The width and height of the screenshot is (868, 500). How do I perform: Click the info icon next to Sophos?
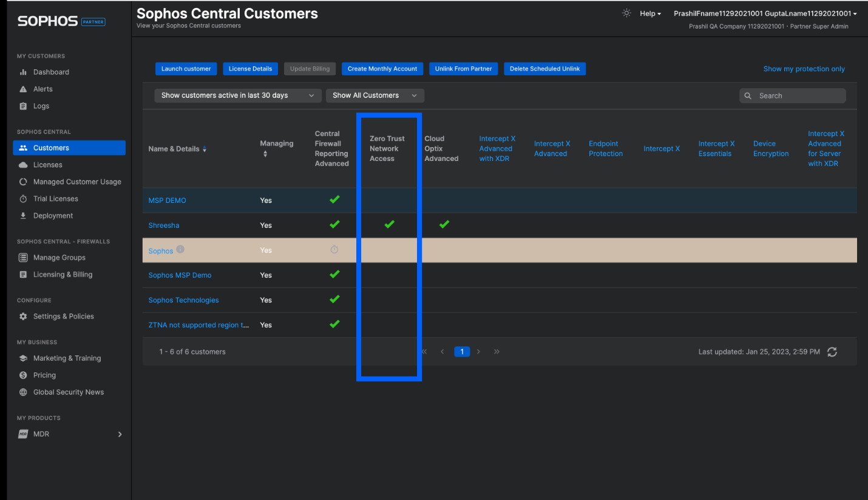(180, 250)
